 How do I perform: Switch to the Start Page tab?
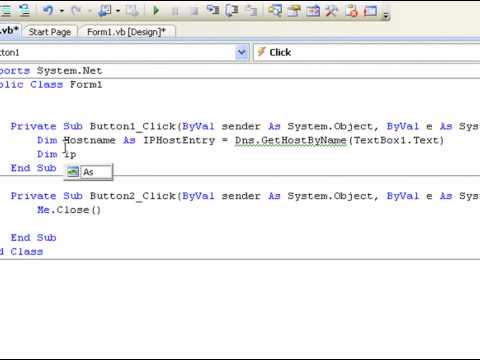coord(50,32)
